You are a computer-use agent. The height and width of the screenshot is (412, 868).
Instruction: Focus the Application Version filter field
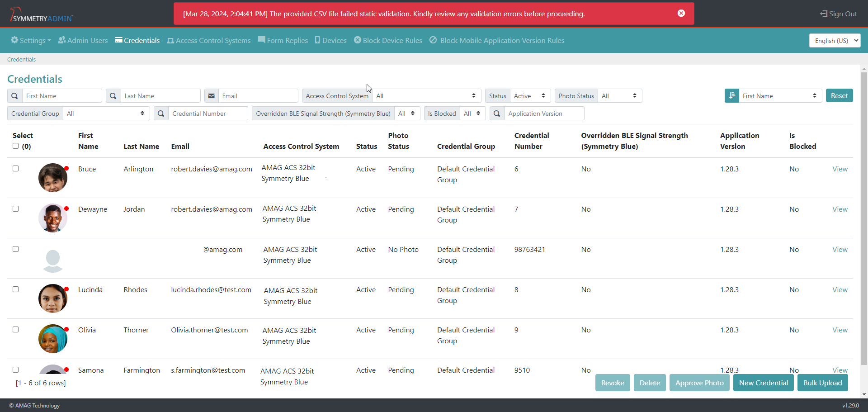pos(544,114)
